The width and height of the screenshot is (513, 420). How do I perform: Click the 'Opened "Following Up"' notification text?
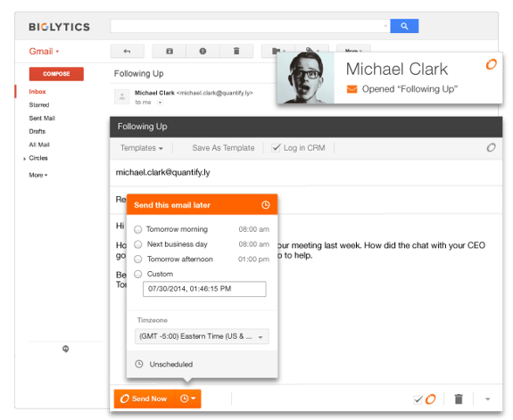410,89
